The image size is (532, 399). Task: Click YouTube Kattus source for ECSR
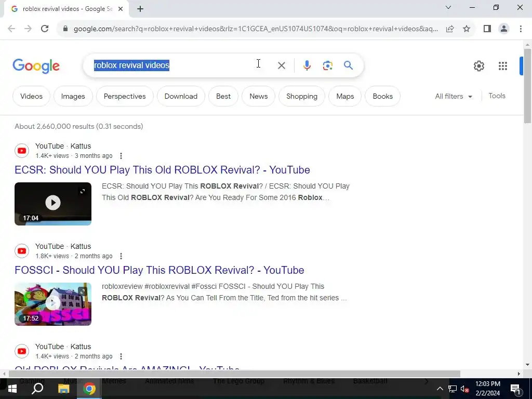pyautogui.click(x=63, y=146)
